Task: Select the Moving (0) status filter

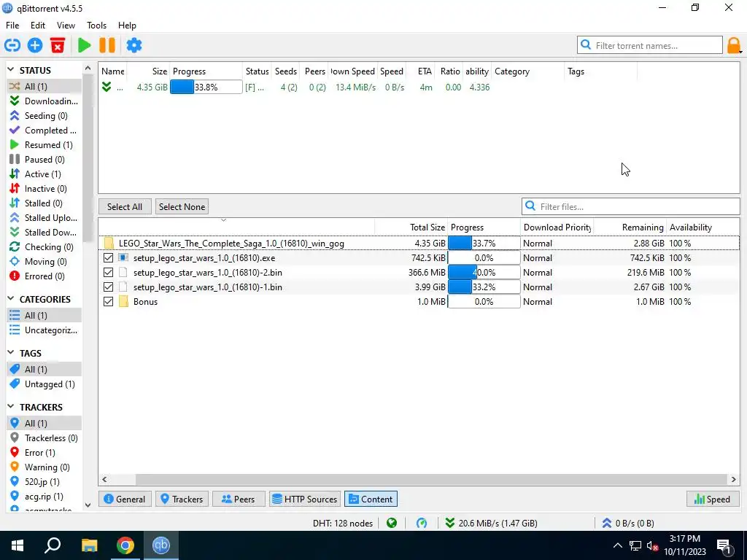Action: tap(44, 262)
